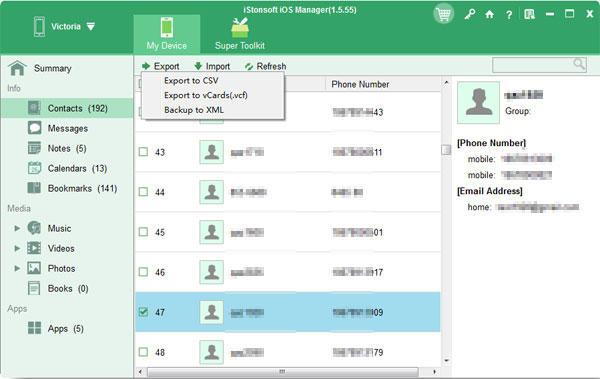Click the horizontal scrollbar thumb

click(283, 371)
